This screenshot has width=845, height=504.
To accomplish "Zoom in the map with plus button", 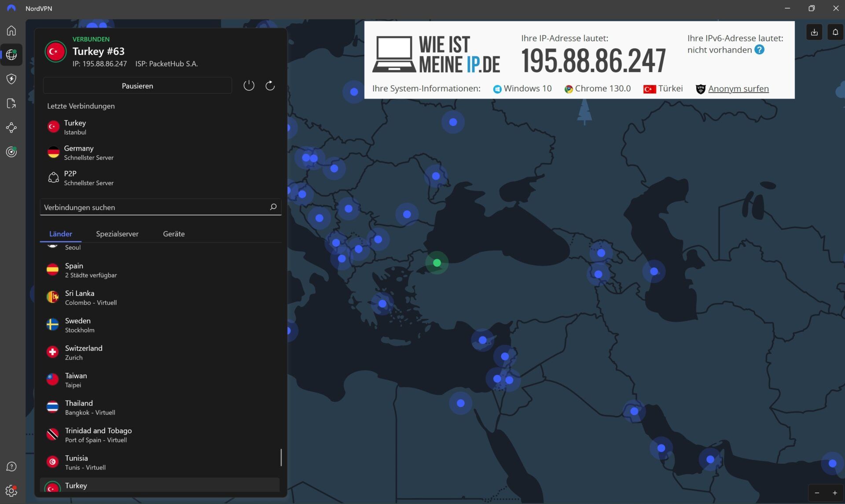I will point(834,493).
